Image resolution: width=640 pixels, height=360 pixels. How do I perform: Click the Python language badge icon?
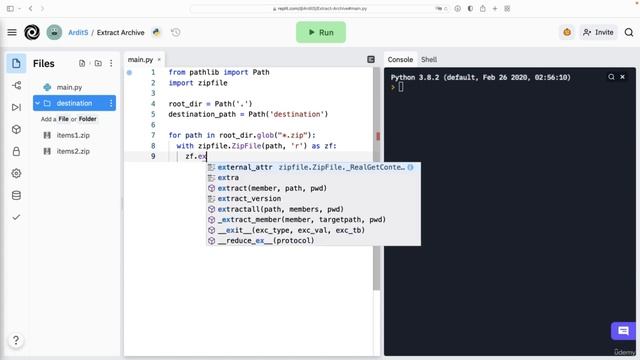tap(157, 32)
